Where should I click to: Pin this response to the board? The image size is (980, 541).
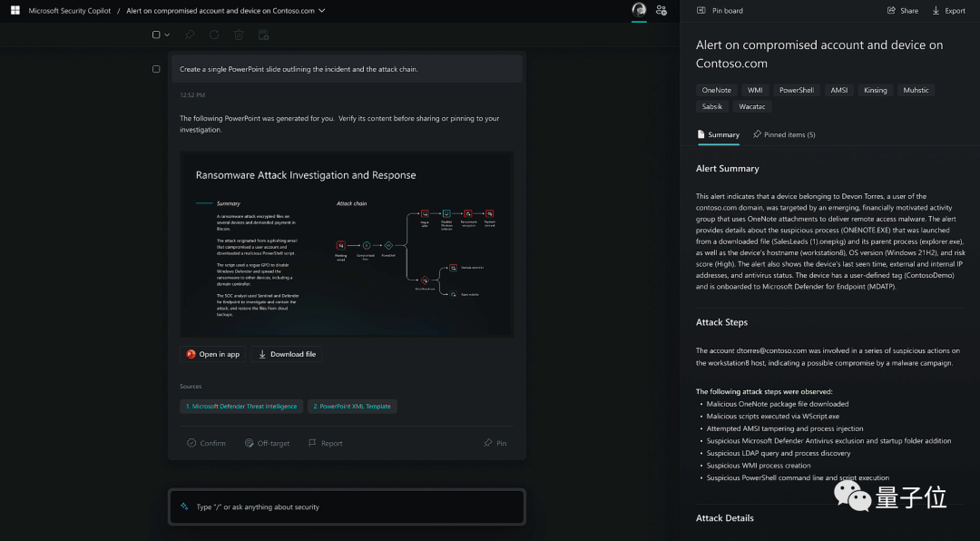pyautogui.click(x=495, y=444)
